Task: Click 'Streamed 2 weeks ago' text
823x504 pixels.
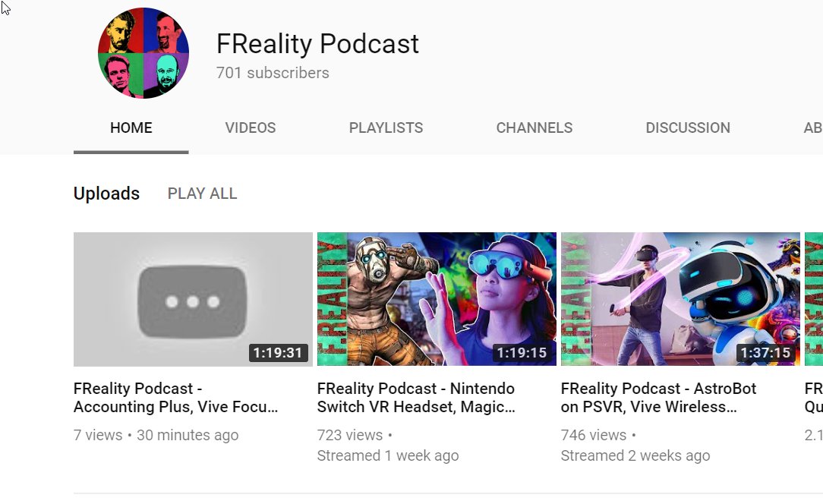Action: (635, 455)
